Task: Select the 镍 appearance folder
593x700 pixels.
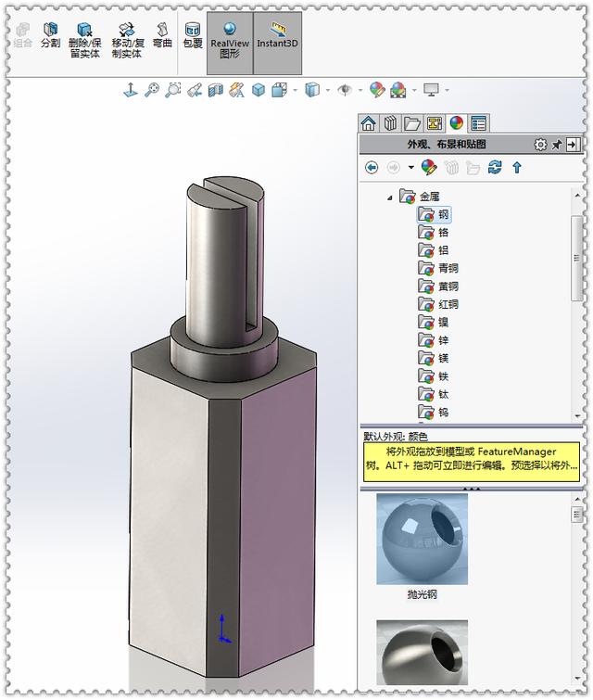Action: (x=434, y=323)
